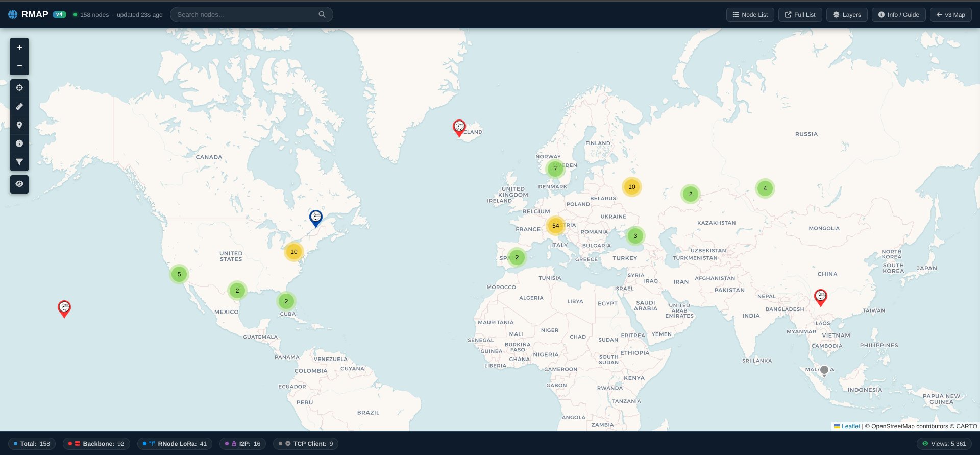Open the Full List link
Viewport: 980px width, 455px height.
click(800, 15)
